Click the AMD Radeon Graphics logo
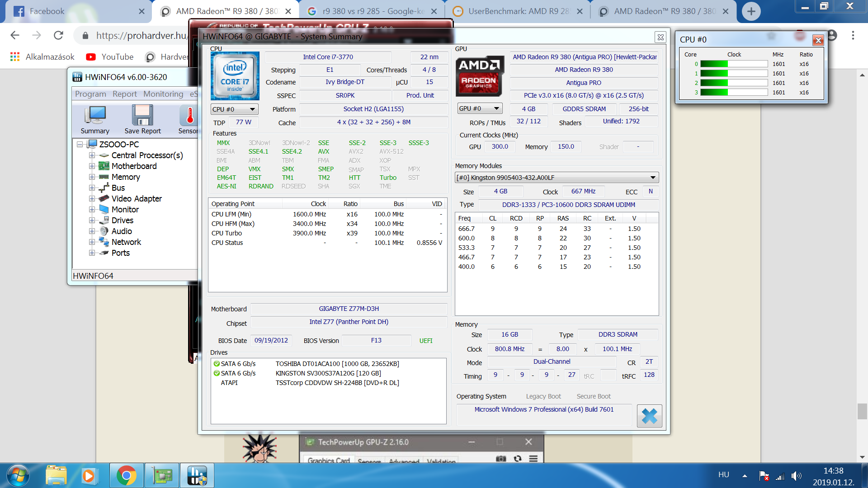The height and width of the screenshot is (488, 868). pos(480,75)
